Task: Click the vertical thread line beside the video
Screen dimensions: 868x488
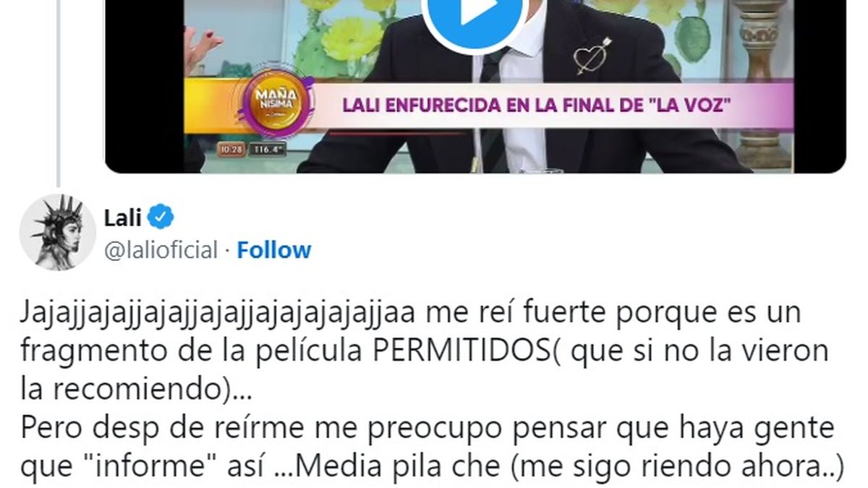Action: [x=57, y=90]
